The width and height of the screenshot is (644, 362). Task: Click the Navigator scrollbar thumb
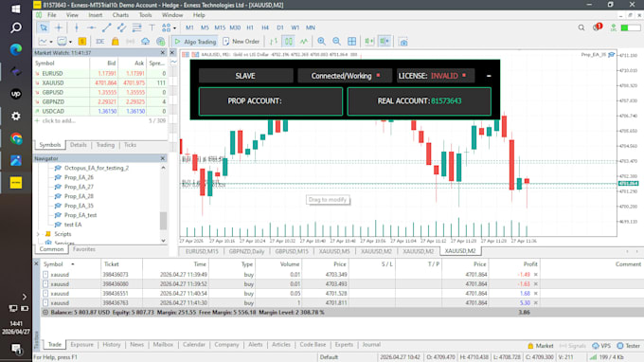(x=164, y=221)
